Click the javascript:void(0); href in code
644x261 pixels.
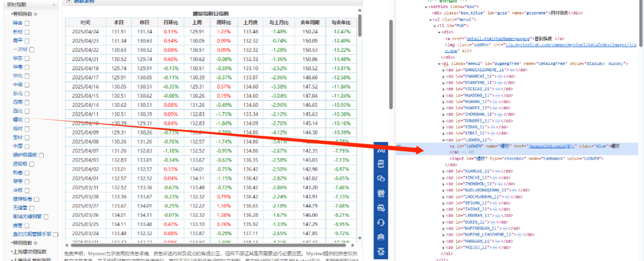click(x=551, y=146)
